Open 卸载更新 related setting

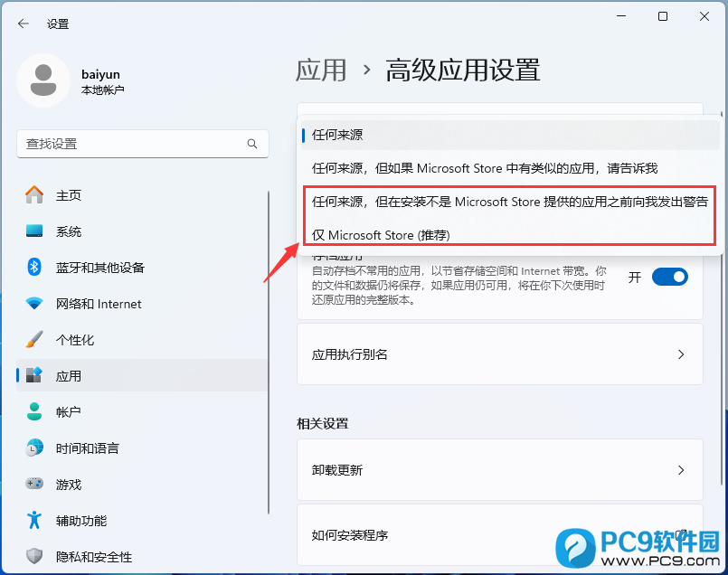[x=500, y=470]
